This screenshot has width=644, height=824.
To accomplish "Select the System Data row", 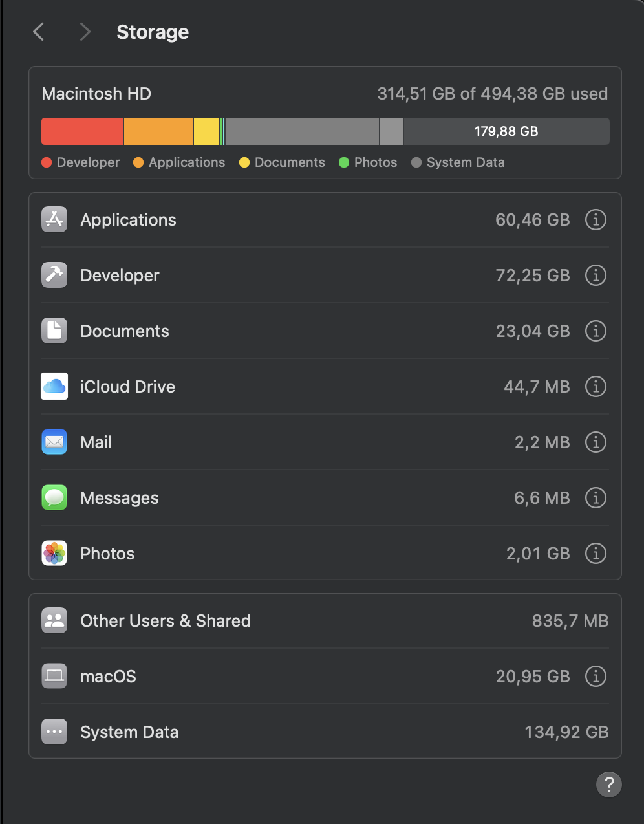I will (325, 732).
